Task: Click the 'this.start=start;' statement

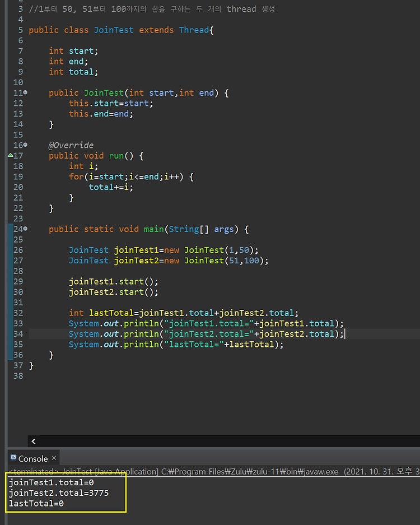Action: (111, 104)
